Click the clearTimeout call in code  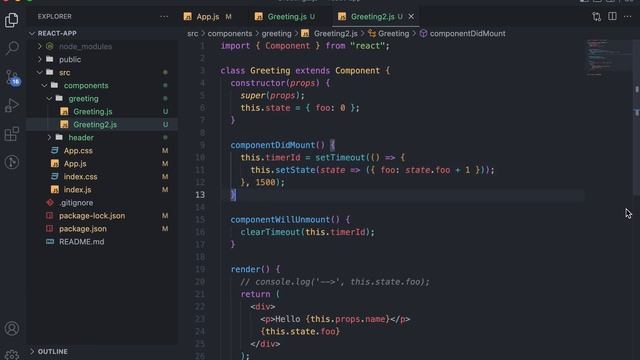point(270,232)
